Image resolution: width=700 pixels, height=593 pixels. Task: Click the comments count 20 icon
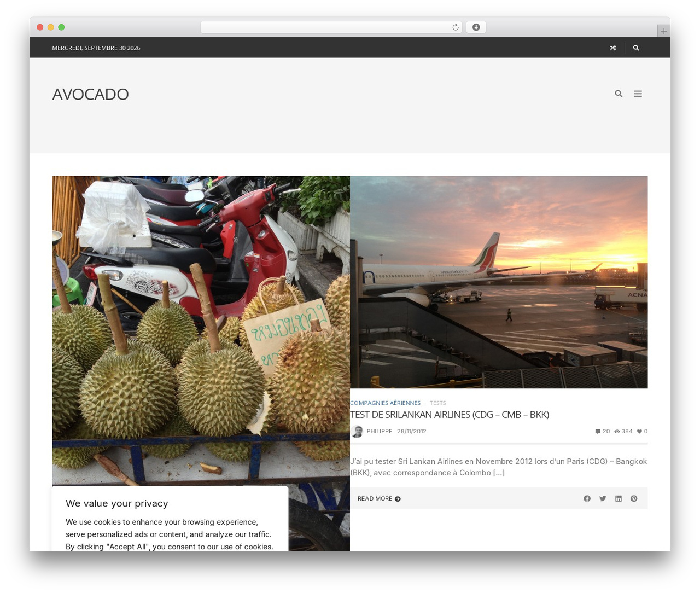point(598,432)
